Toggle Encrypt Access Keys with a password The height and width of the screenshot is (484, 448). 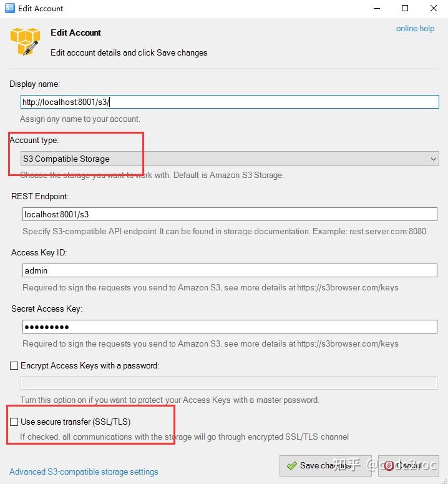coord(14,365)
